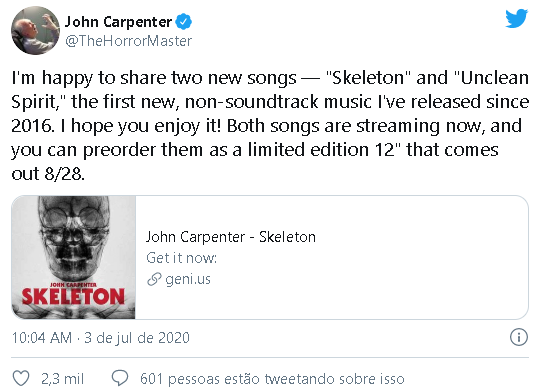Click the '2,3 mil' like count
This screenshot has height=391, width=538.
pyautogui.click(x=62, y=379)
